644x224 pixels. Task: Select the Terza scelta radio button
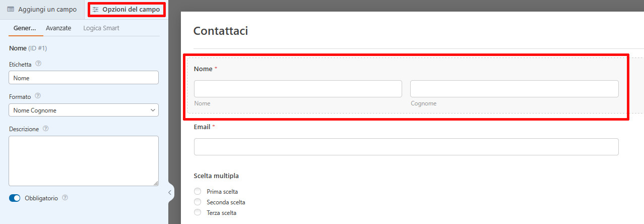pyautogui.click(x=198, y=213)
